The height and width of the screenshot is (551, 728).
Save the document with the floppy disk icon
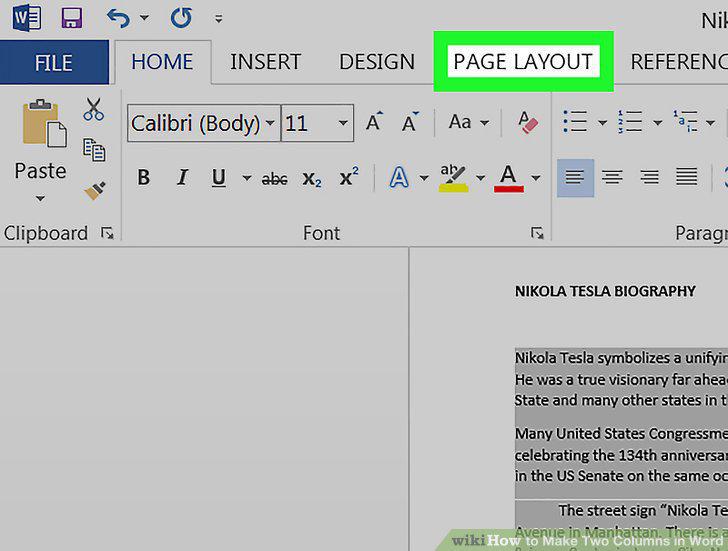tap(72, 18)
